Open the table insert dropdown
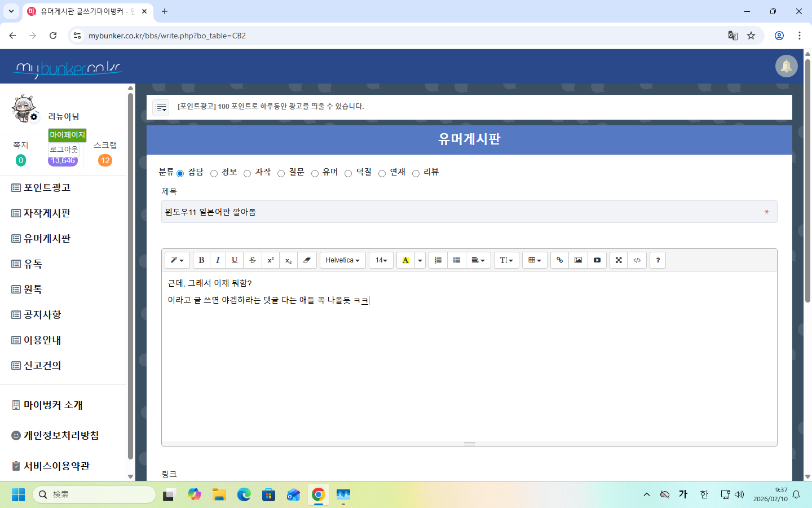Viewport: 812px width, 508px height. 535,260
